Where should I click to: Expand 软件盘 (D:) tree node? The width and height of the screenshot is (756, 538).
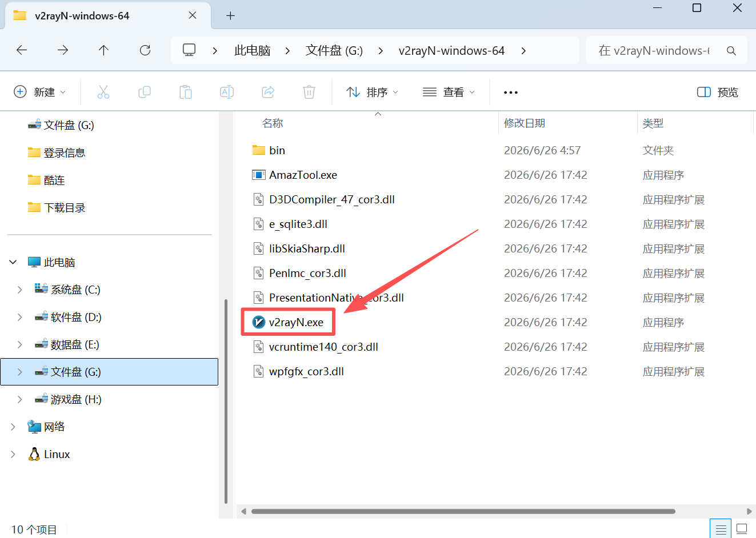point(20,317)
